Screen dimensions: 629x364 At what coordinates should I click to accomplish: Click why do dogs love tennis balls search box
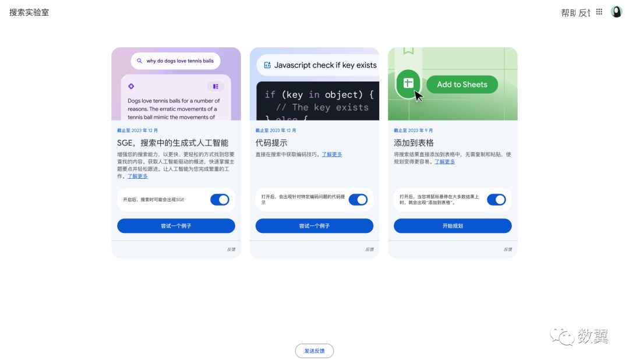coord(176,61)
